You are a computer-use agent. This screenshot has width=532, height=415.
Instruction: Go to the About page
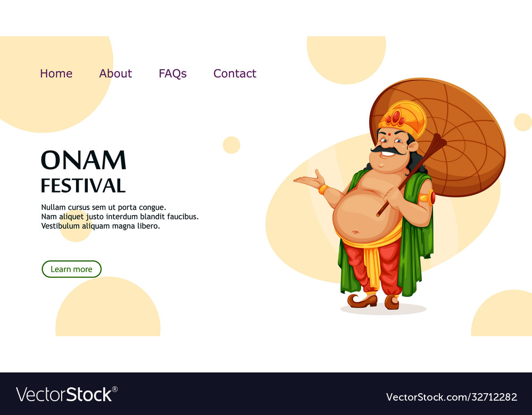pos(115,73)
